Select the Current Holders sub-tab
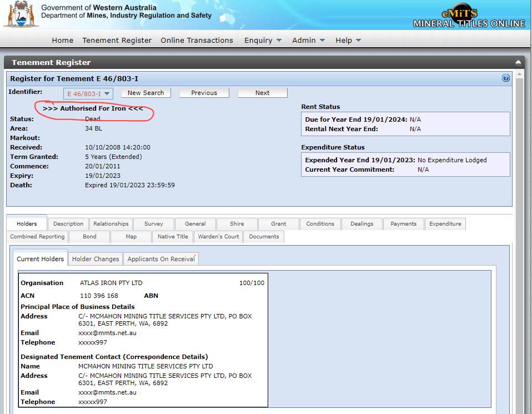Screen dimensions: 532x414 (x=41, y=259)
